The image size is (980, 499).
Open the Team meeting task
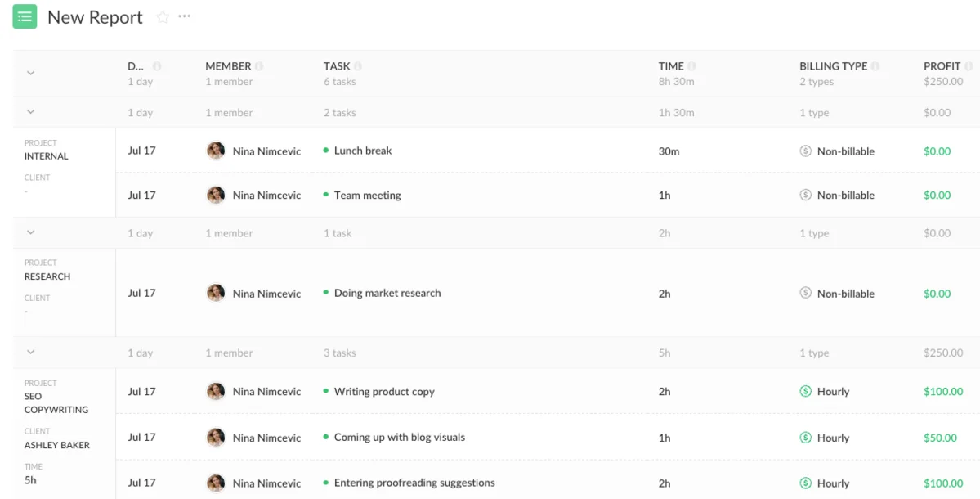pos(368,195)
